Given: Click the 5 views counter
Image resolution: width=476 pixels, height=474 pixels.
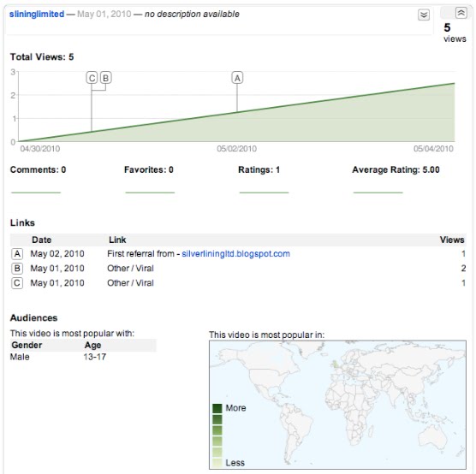Looking at the screenshot, I should 455,33.
